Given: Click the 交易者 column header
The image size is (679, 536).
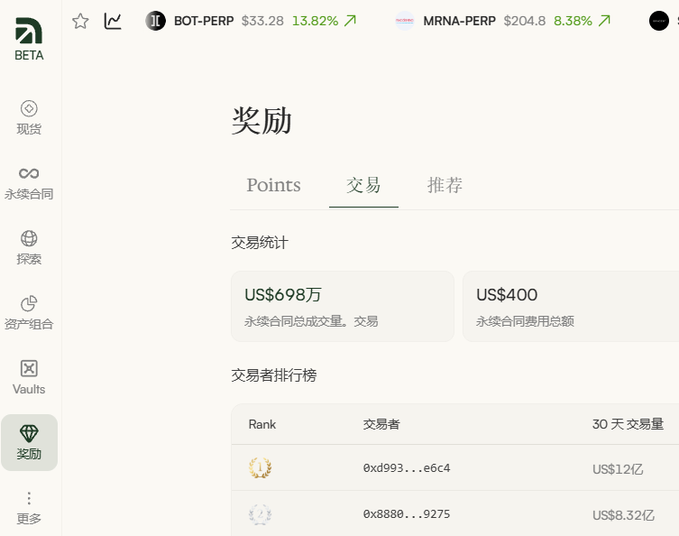Looking at the screenshot, I should tap(381, 424).
